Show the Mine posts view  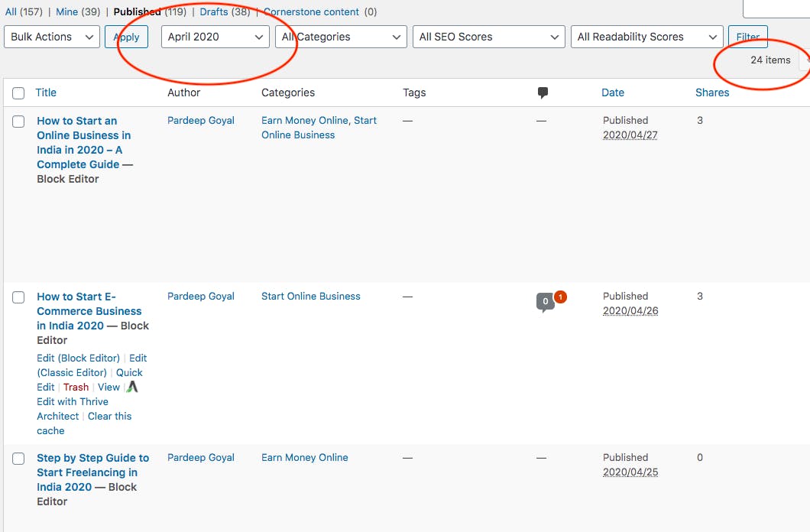66,12
